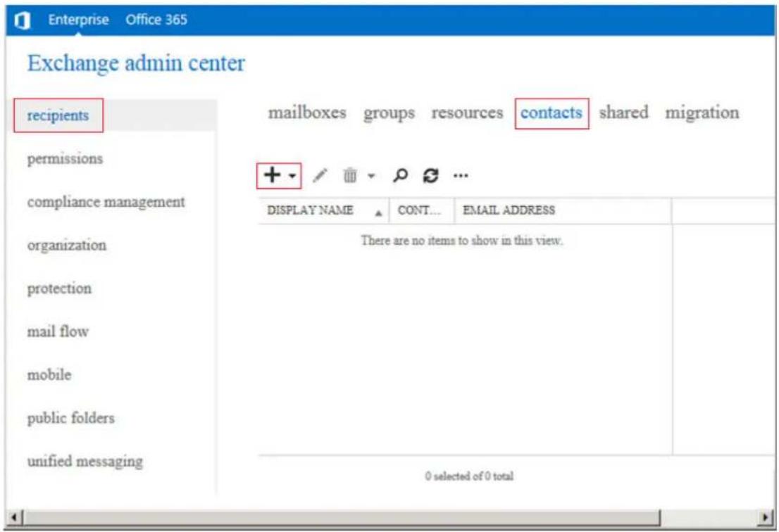
Task: Select the contacts tab
Action: click(x=551, y=113)
